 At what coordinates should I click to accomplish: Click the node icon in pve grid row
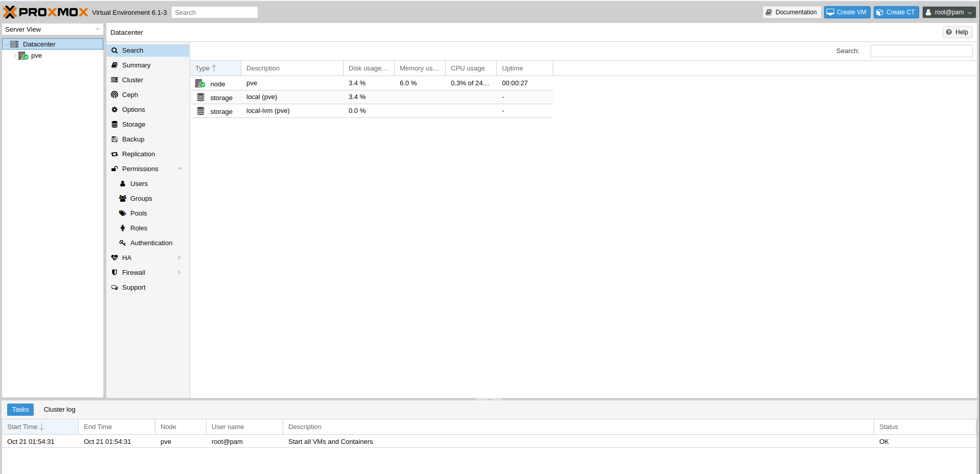200,83
